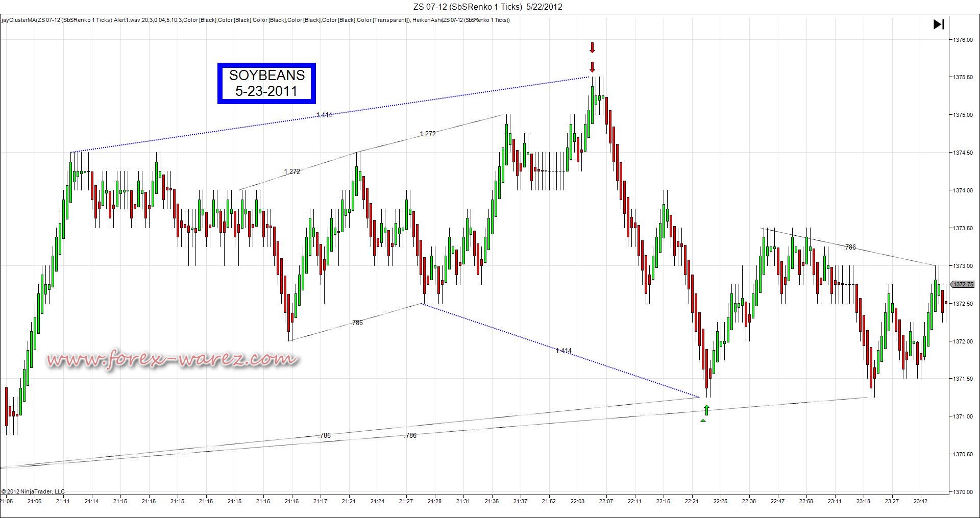Select the 21:05 time axis label
The width and height of the screenshot is (980, 518).
click(x=7, y=501)
